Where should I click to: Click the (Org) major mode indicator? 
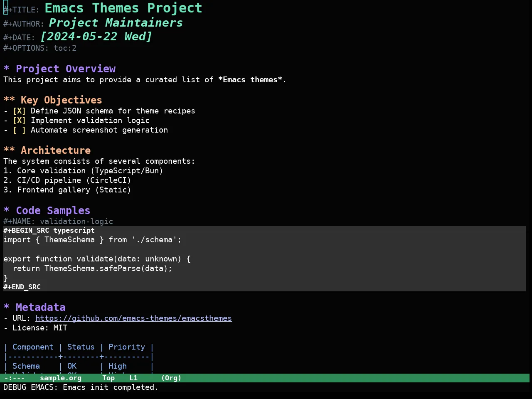point(171,378)
